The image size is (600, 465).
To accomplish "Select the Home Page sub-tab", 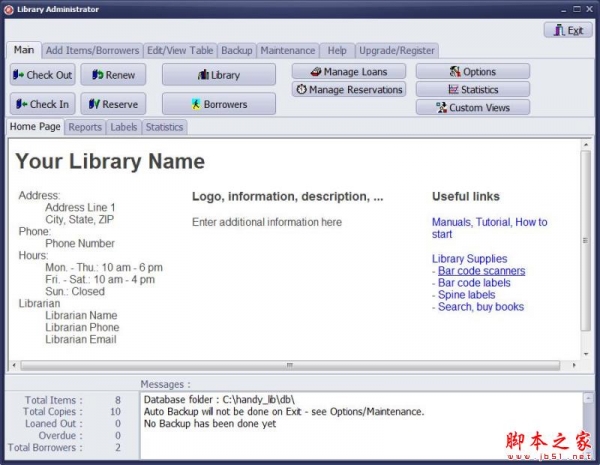I will point(35,127).
